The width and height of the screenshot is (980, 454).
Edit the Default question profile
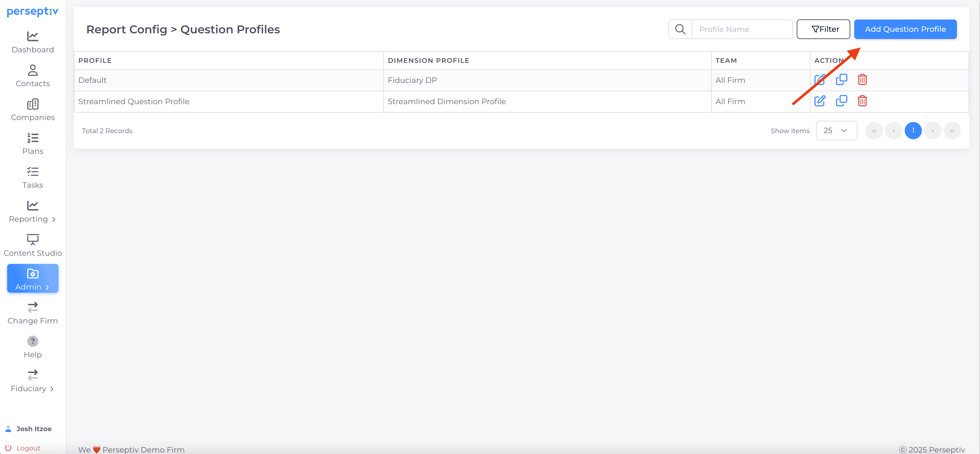pos(819,80)
